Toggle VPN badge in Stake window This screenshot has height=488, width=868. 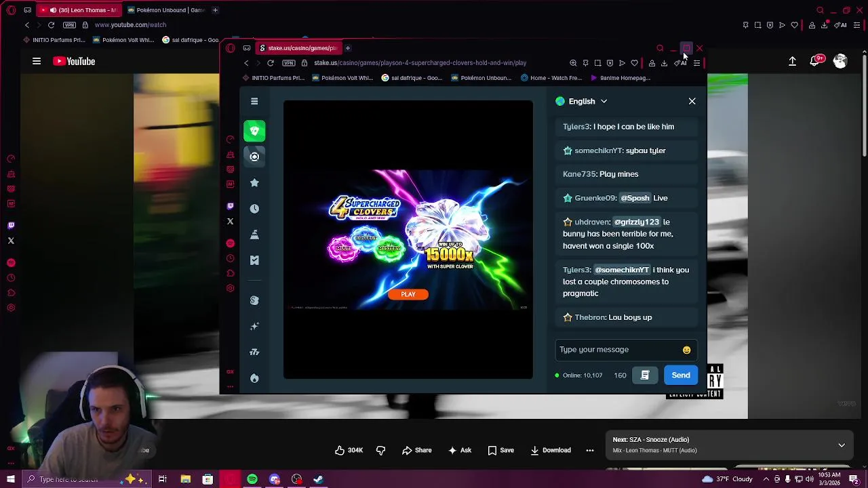click(288, 63)
